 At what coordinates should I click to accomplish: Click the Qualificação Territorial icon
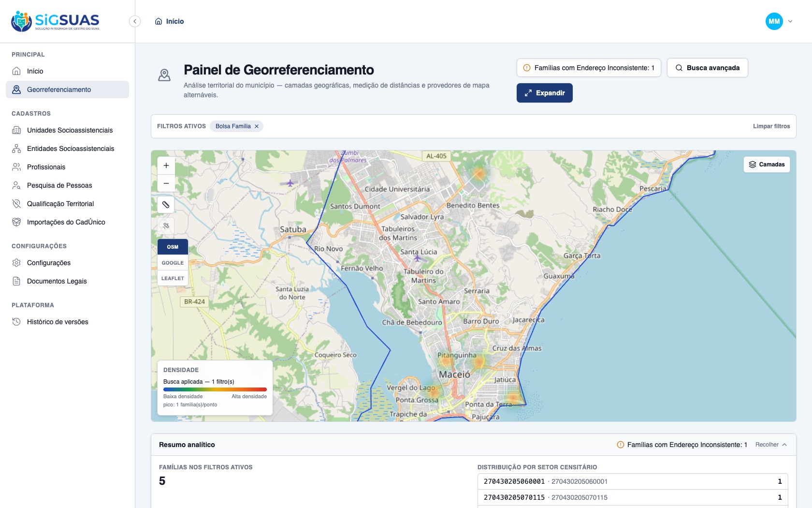coord(16,204)
